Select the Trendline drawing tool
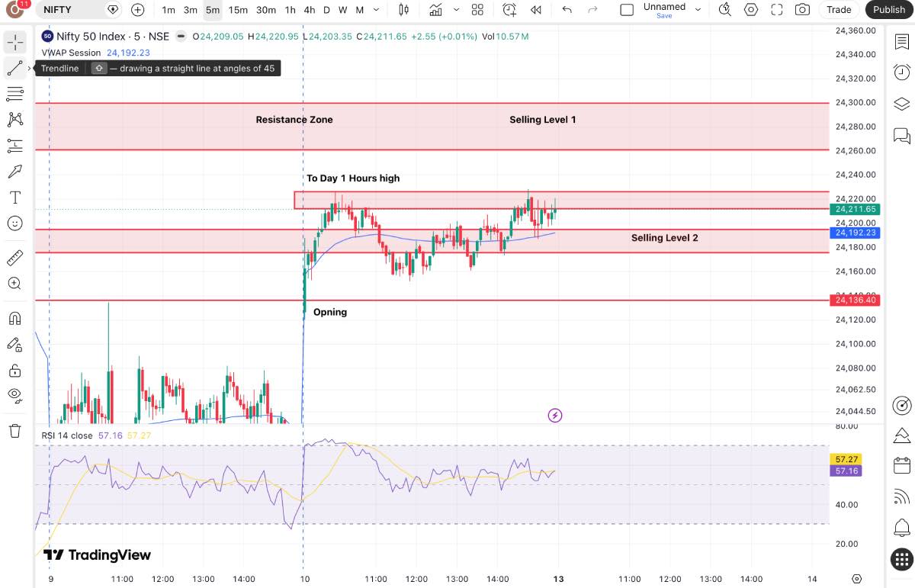The height and width of the screenshot is (588, 915). (x=14, y=68)
